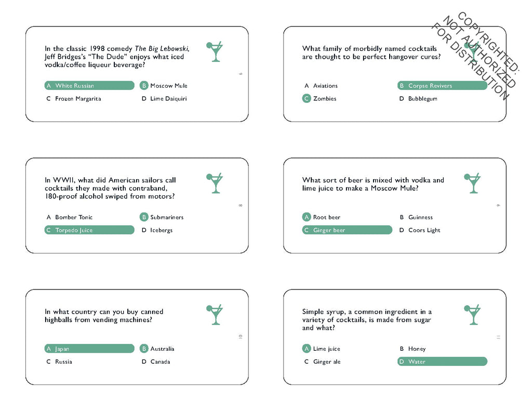Select option D Coors Light
Image resolution: width=532 pixels, height=411 pixels.
pyautogui.click(x=420, y=230)
